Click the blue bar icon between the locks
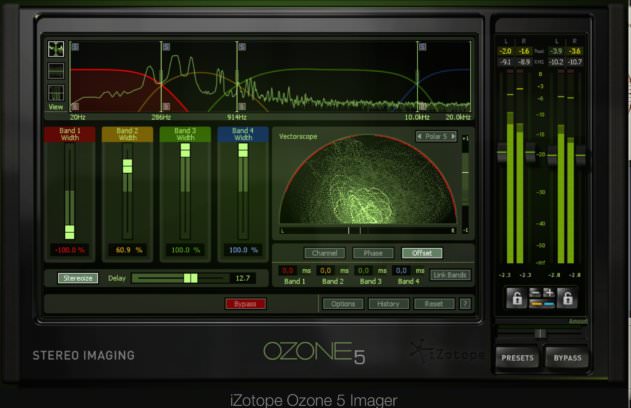This screenshot has height=408, width=631. click(549, 304)
